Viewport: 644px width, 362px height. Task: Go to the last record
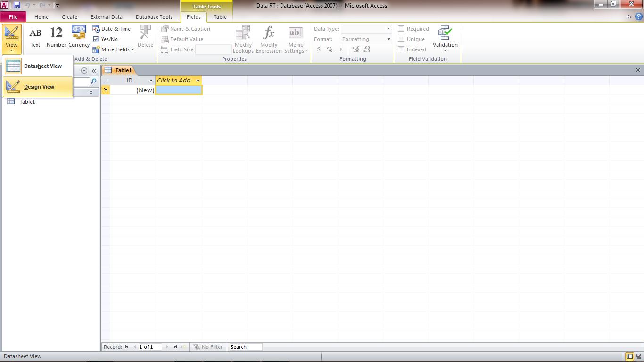175,347
